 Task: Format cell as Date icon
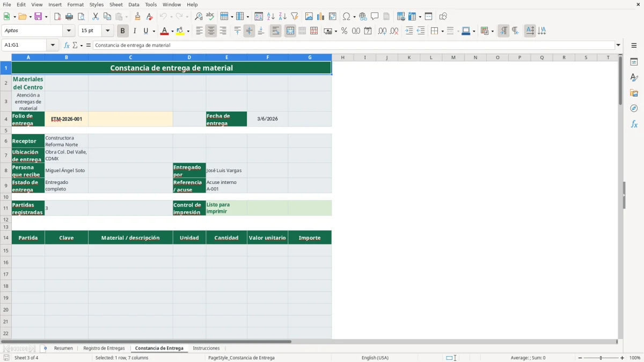(368, 31)
